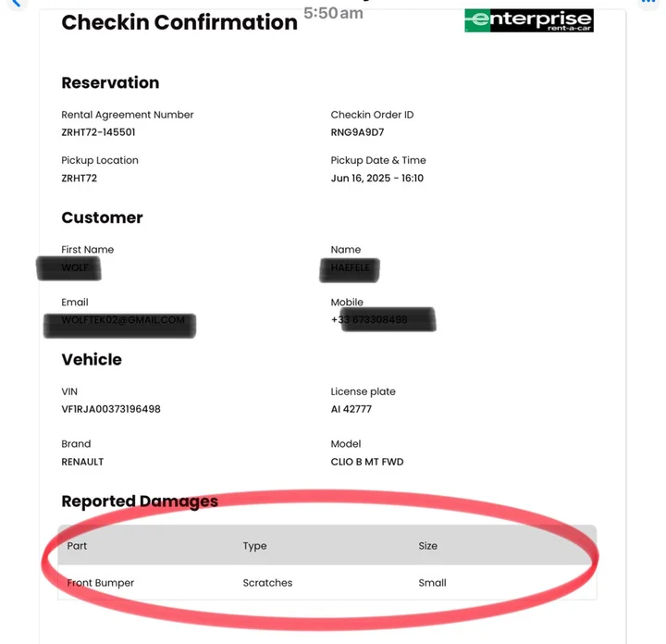Click the brand value RENAULT
666x644 pixels.
[x=82, y=461]
